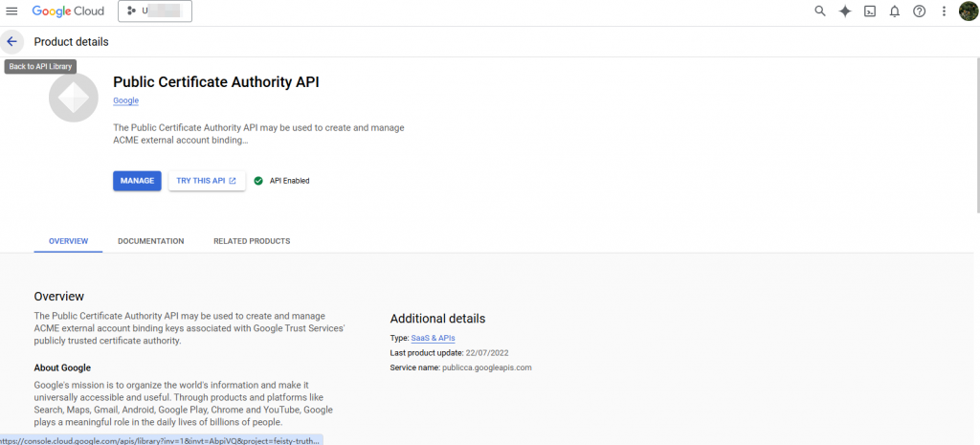Click the Public Certificate Authority API logo
The width and height of the screenshot is (980, 445).
pyautogui.click(x=74, y=98)
